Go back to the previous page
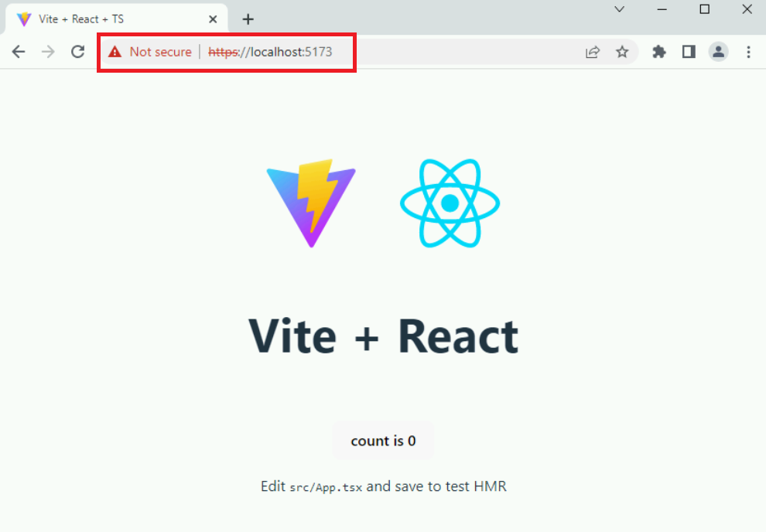Screen dimensions: 766x532 point(19,52)
